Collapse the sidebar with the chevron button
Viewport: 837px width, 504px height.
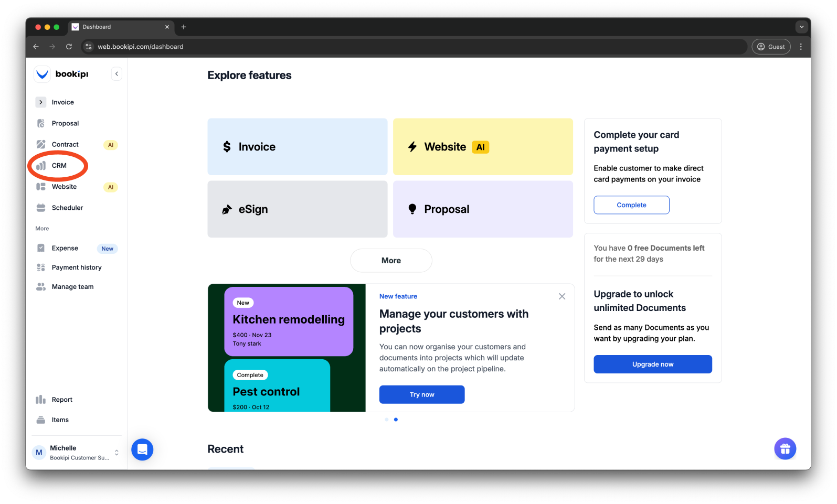pyautogui.click(x=116, y=74)
